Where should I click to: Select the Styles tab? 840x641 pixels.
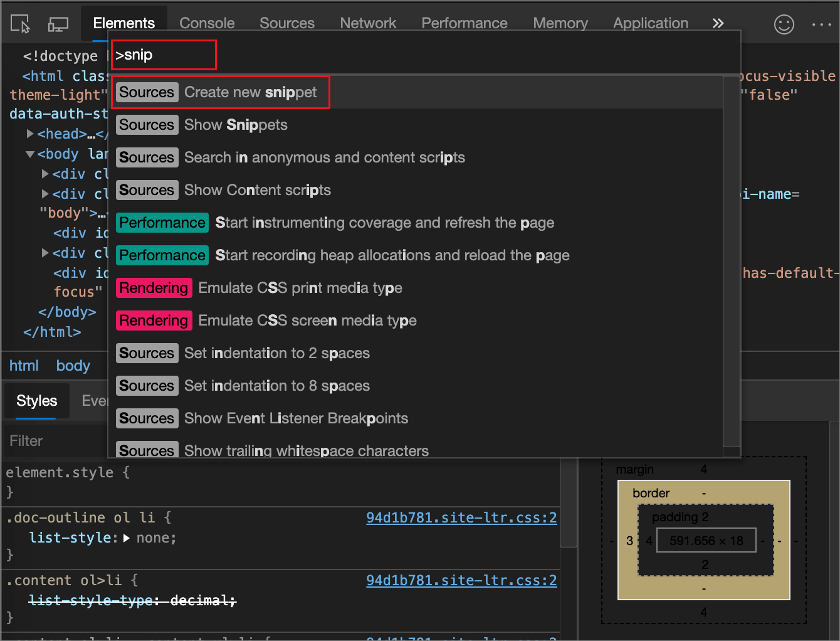(36, 401)
